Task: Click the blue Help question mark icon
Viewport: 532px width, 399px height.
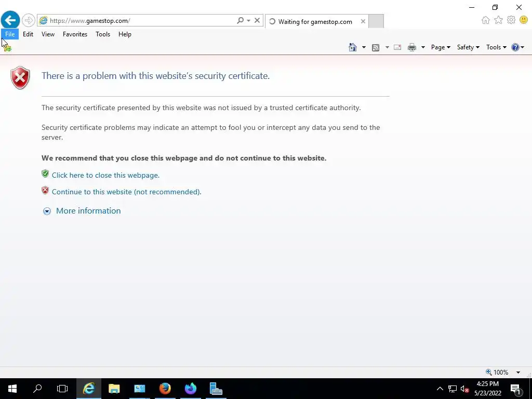Action: 515,47
